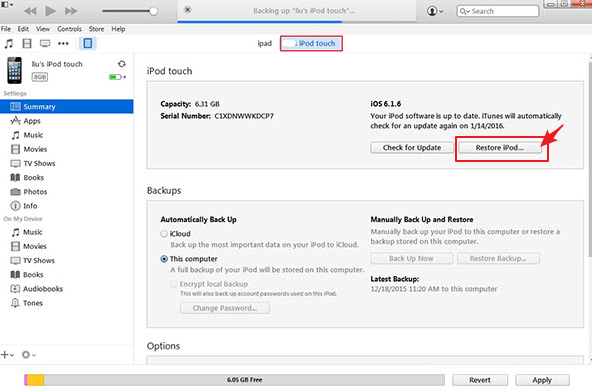Viewport: 592px width, 392px height.
Task: Click Change Password button
Action: coord(225,308)
